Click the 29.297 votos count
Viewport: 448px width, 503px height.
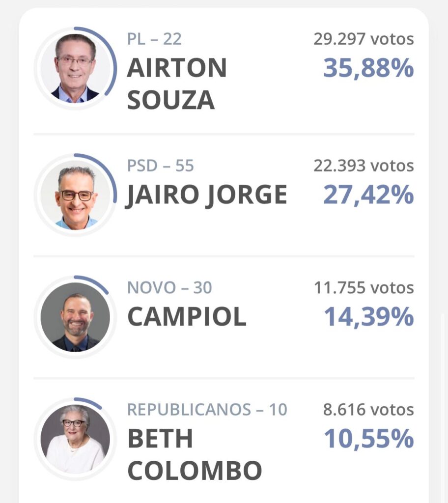364,39
